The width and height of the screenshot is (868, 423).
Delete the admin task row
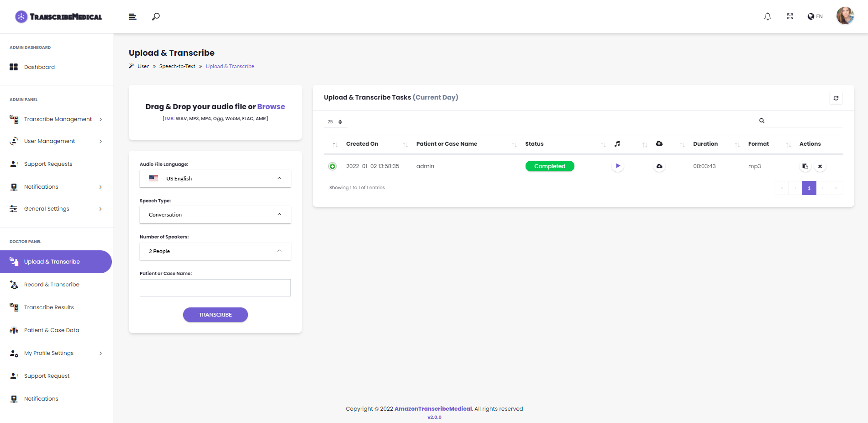click(x=820, y=167)
